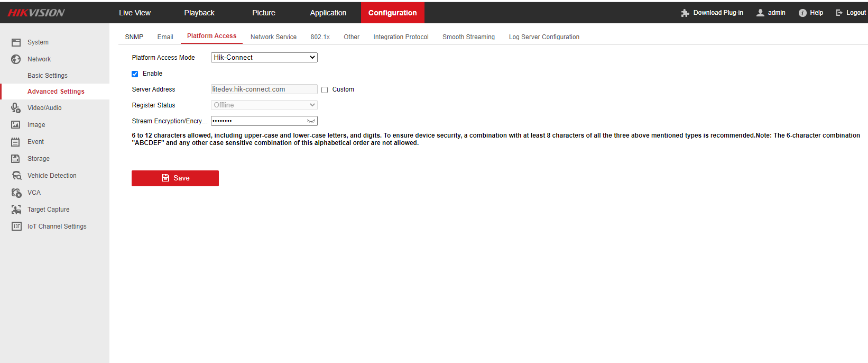
Task: Select the Event calendar icon
Action: (x=16, y=142)
